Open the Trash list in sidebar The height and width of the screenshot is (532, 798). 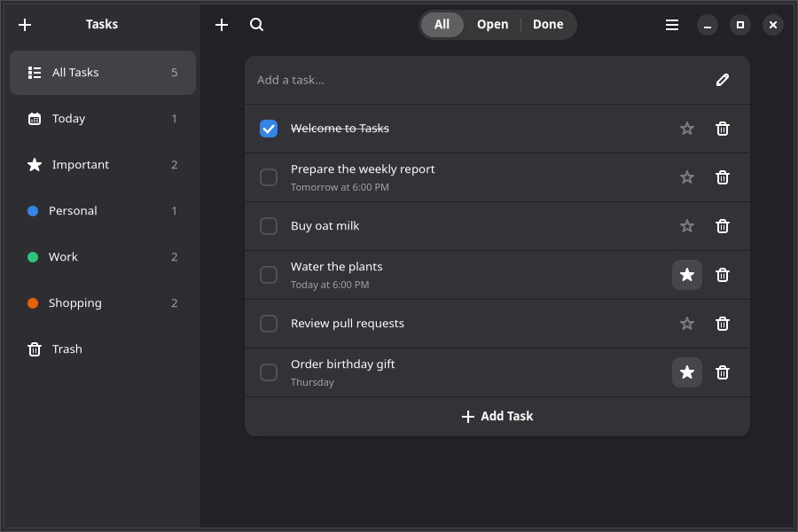click(x=102, y=349)
